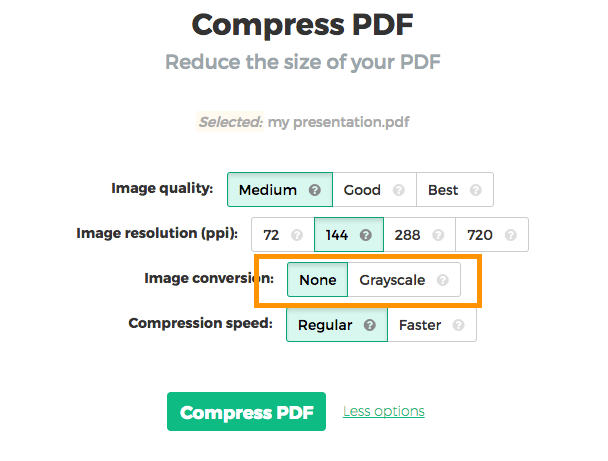Image resolution: width=608 pixels, height=461 pixels.
Task: Click help icon beside 288 ppi
Action: pos(437,236)
